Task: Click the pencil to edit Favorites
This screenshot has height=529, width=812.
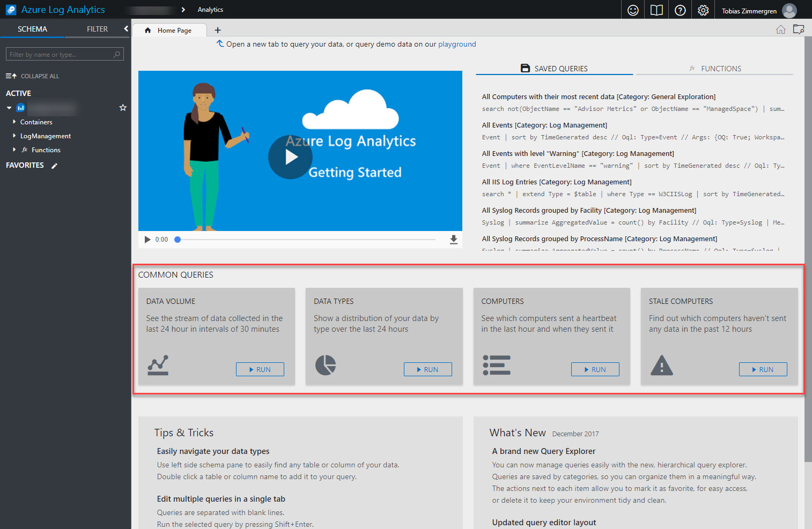Action: click(x=54, y=166)
